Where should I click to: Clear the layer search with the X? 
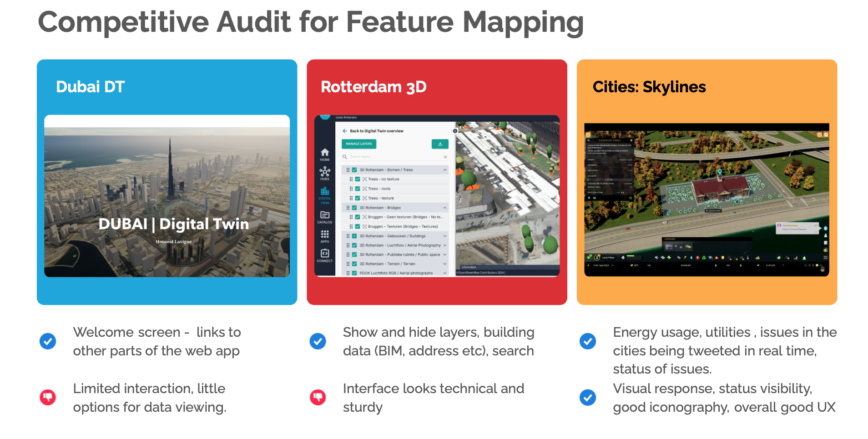pos(445,157)
